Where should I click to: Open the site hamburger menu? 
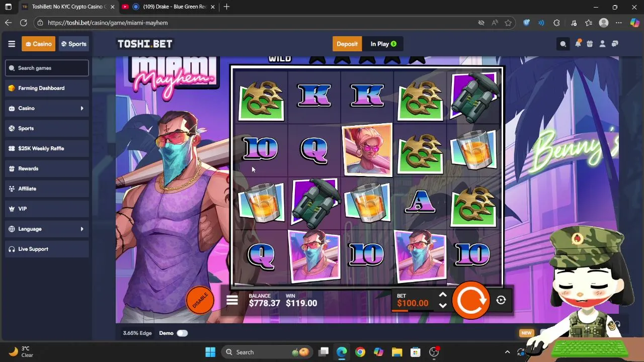(x=12, y=44)
